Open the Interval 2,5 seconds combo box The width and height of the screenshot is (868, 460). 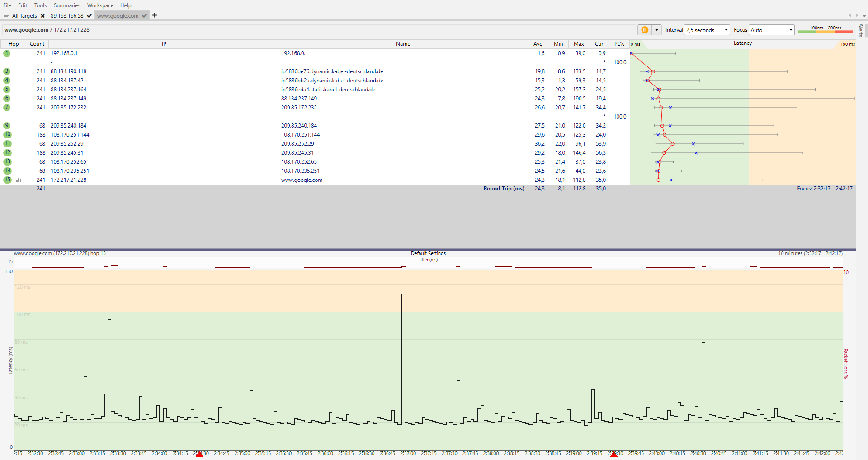pyautogui.click(x=707, y=30)
